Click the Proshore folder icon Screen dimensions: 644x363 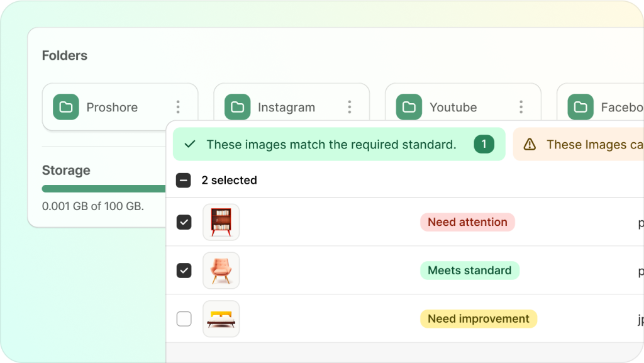click(66, 107)
